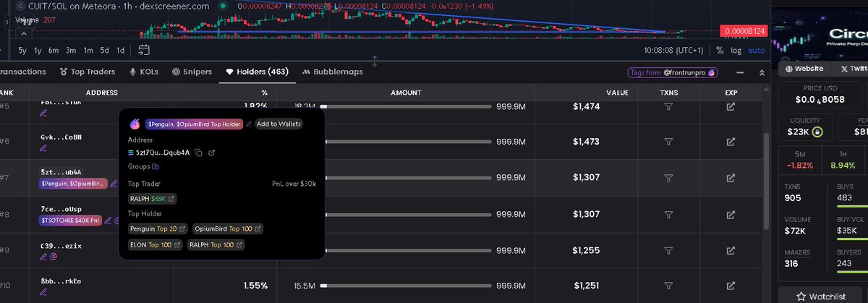This screenshot has width=868, height=303.
Task: Open the token Website link
Action: [x=804, y=69]
